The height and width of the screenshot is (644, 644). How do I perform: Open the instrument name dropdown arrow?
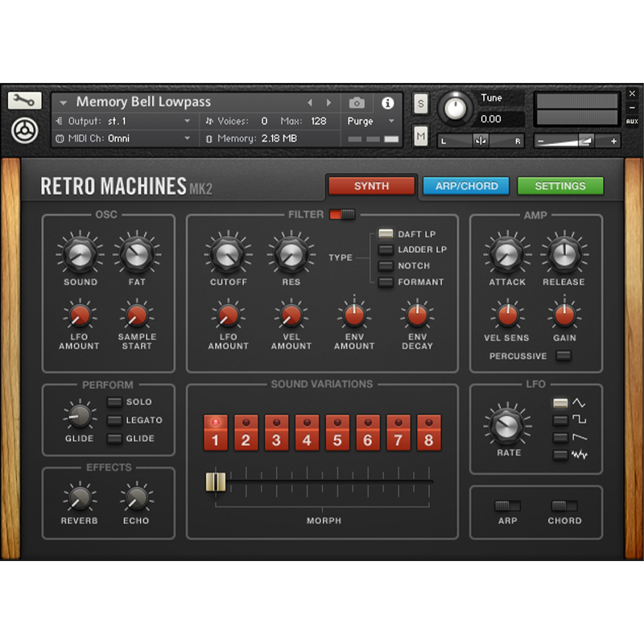click(x=63, y=103)
